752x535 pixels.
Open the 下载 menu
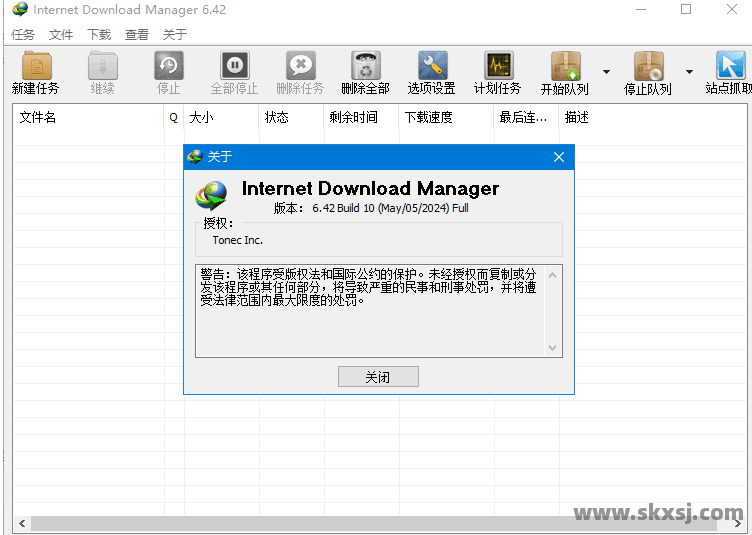(99, 34)
